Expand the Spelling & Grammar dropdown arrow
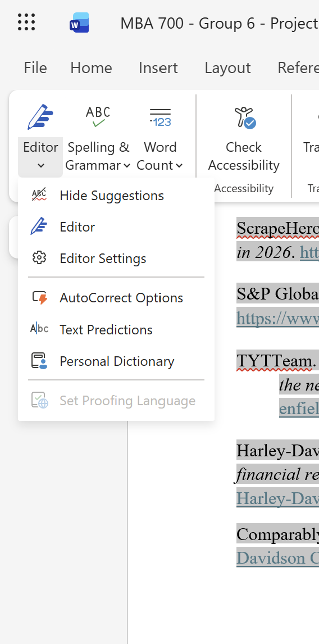The width and height of the screenshot is (319, 644). 127,166
